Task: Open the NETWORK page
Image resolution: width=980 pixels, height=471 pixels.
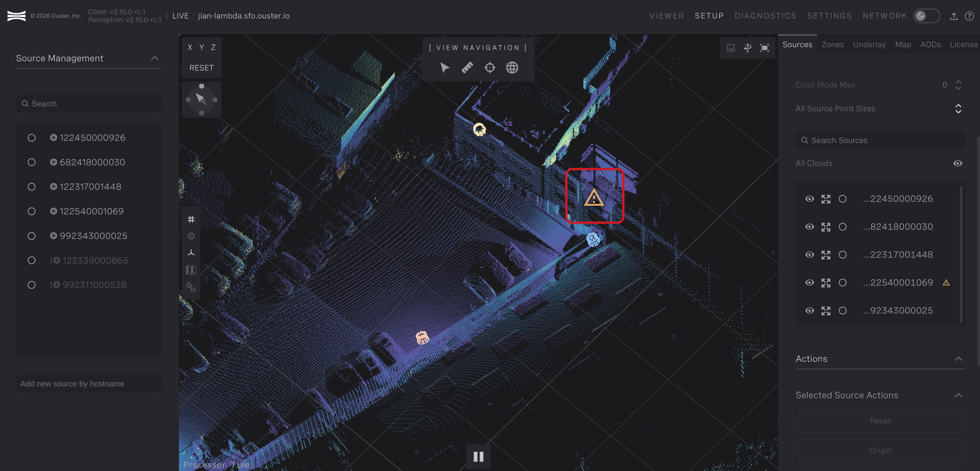Action: (x=884, y=16)
